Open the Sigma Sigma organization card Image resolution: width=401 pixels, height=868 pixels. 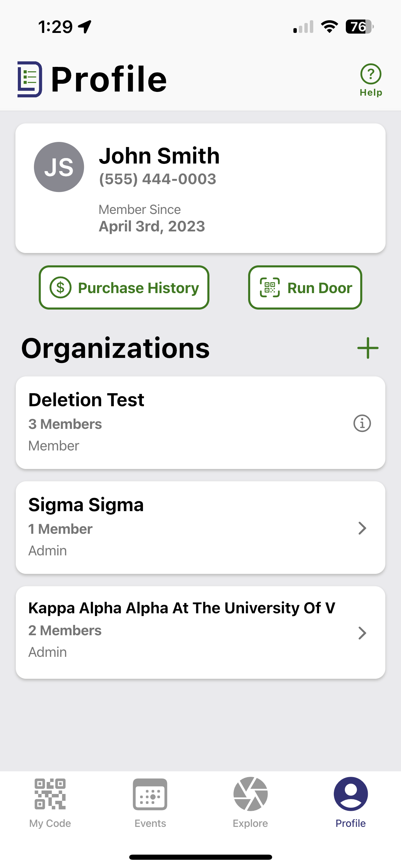click(200, 528)
